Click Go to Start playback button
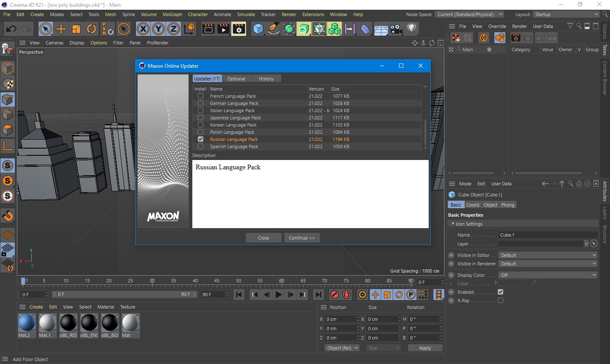The image size is (610, 364). [x=239, y=295]
